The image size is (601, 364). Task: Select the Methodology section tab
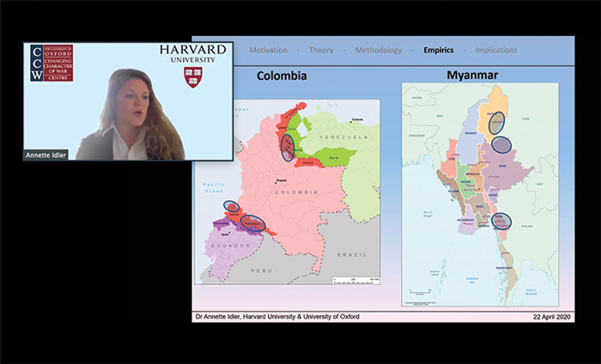click(x=379, y=50)
